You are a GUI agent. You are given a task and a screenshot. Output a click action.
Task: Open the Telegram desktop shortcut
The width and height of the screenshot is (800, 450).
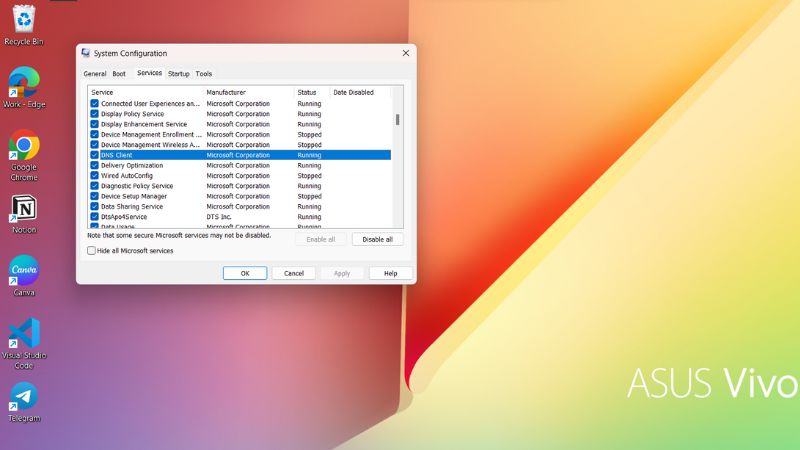pyautogui.click(x=23, y=397)
